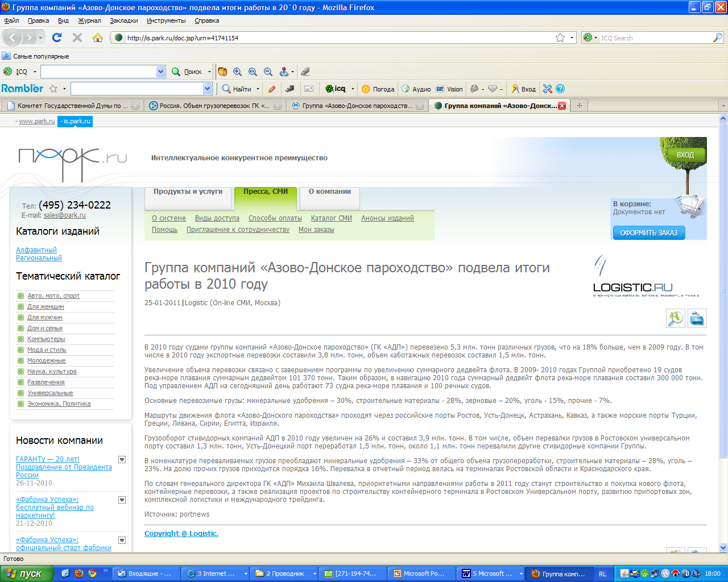Expand ГАРАНТу — 20 лет news item arrow
This screenshot has height=582, width=728.
pyautogui.click(x=122, y=459)
